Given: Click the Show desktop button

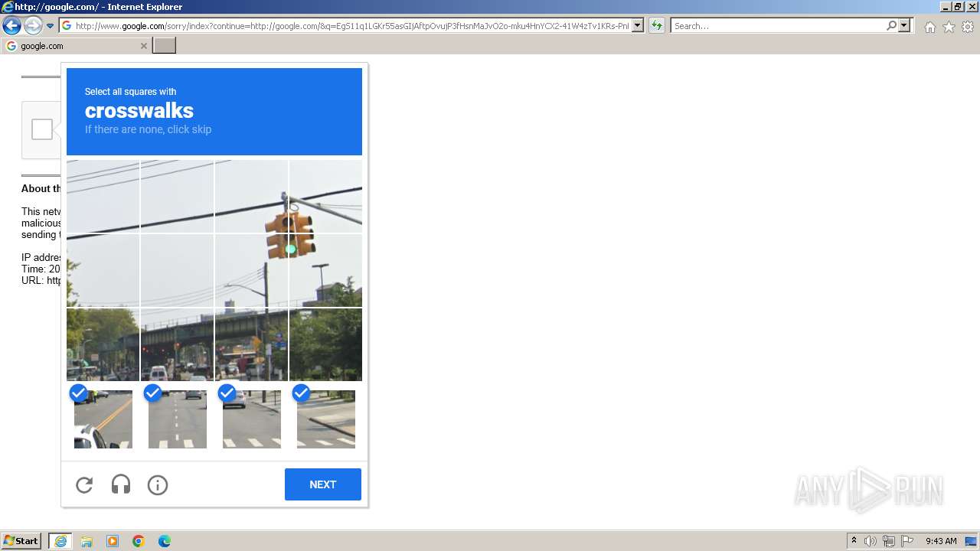Looking at the screenshot, I should (971, 541).
